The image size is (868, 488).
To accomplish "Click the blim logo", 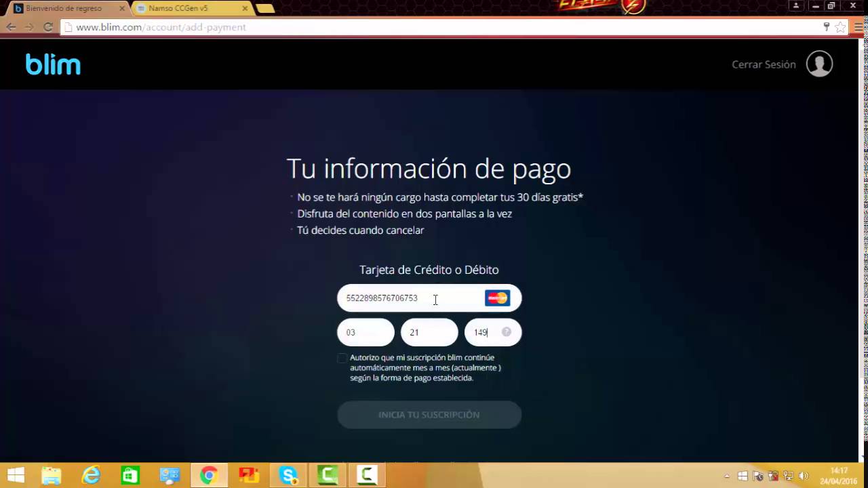I will point(53,64).
